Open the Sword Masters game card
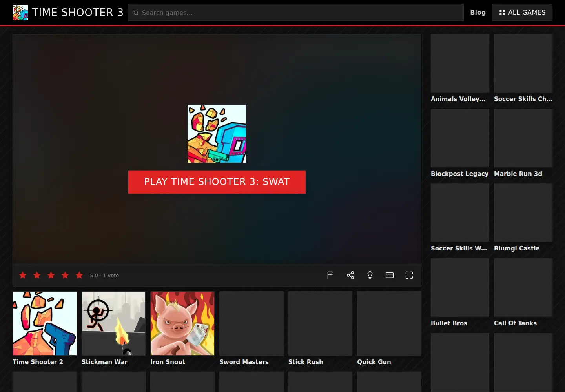 click(x=252, y=328)
